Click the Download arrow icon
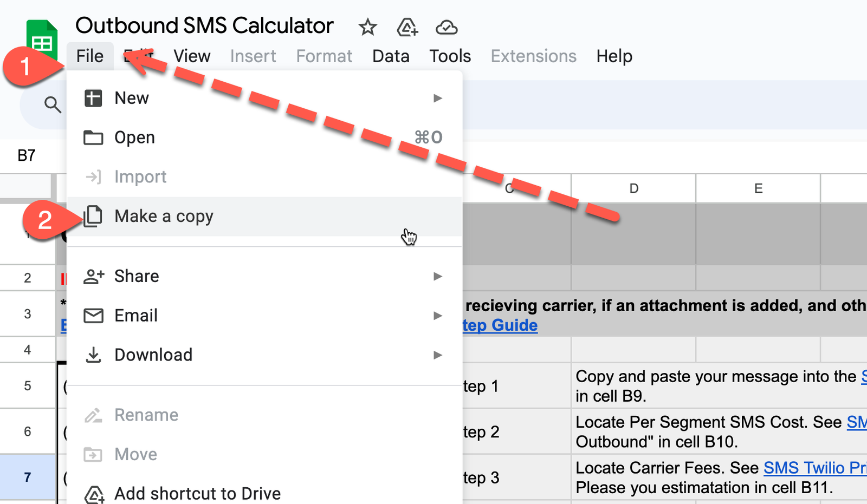This screenshot has width=867, height=504. (x=93, y=355)
